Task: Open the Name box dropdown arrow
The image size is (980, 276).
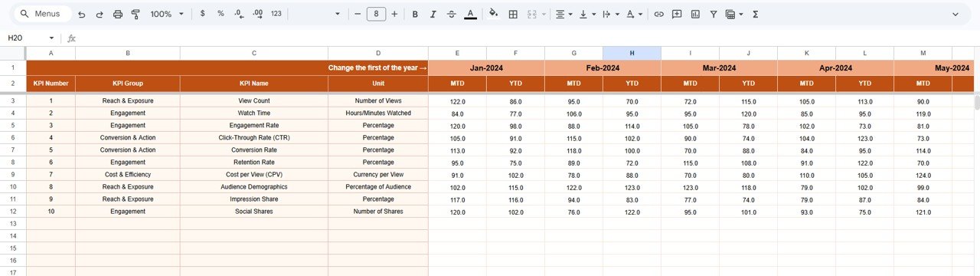Action: [x=51, y=38]
